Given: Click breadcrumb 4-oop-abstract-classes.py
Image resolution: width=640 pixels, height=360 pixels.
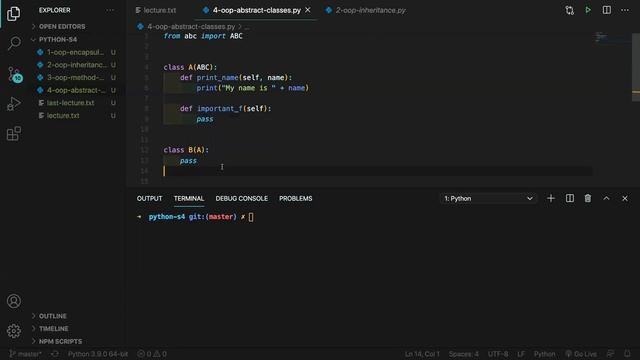Looking at the screenshot, I should (x=191, y=27).
